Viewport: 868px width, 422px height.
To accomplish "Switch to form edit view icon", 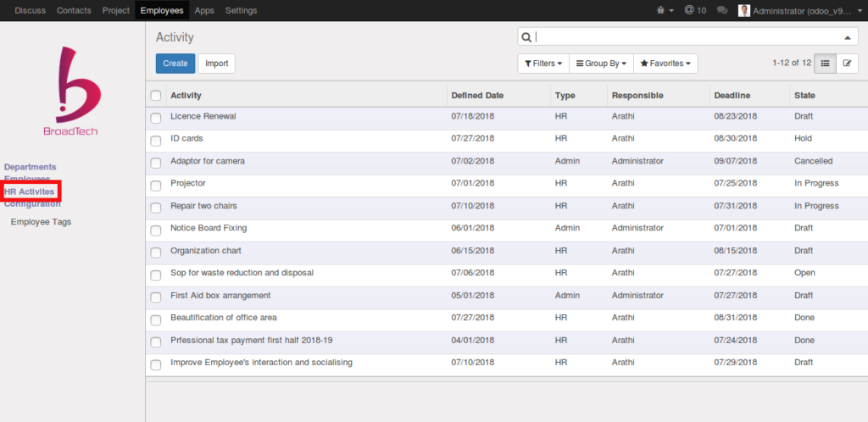I will [846, 64].
